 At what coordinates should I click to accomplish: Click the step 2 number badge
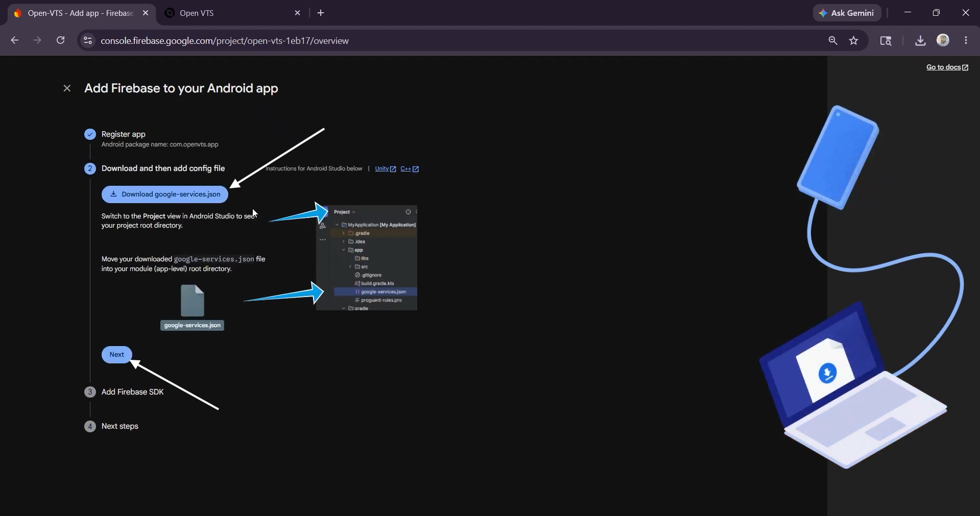[x=90, y=168]
